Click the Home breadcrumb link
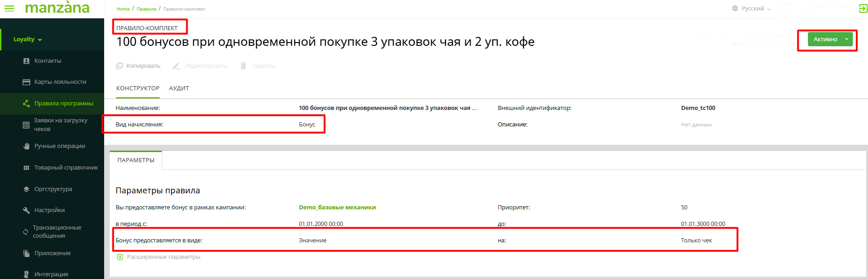Image resolution: width=868 pixels, height=279 pixels. 123,9
